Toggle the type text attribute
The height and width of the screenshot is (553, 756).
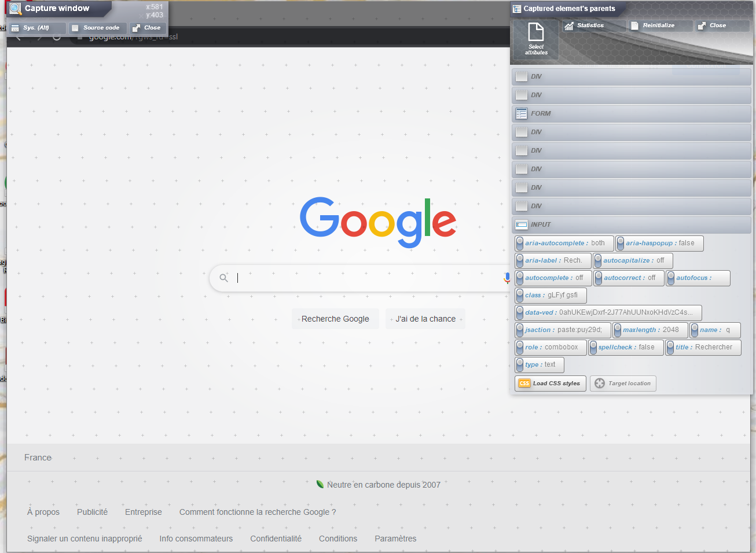539,365
